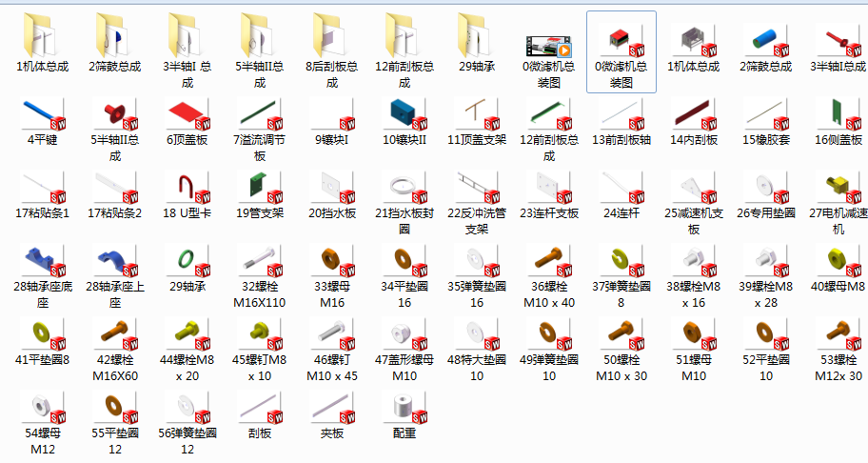Image resolution: width=868 pixels, height=463 pixels.
Task: Select the 13前刮板轴 part file
Action: pyautogui.click(x=621, y=122)
